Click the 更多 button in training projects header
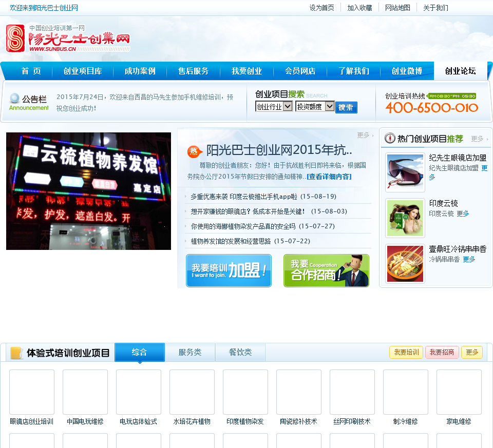The width and height of the screenshot is (493, 448). 472,352
